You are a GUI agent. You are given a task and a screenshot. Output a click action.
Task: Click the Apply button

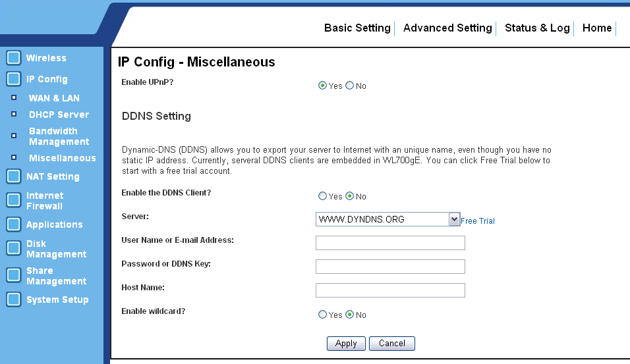click(346, 344)
